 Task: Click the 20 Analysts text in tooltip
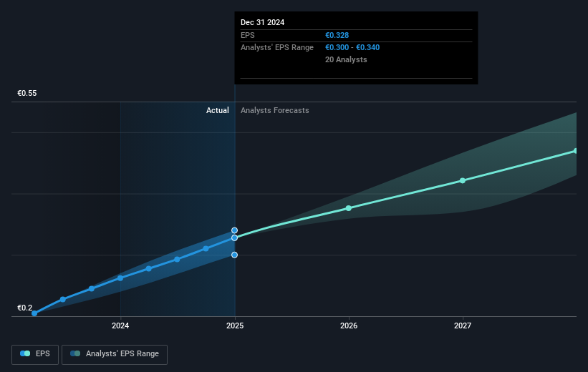coord(346,59)
